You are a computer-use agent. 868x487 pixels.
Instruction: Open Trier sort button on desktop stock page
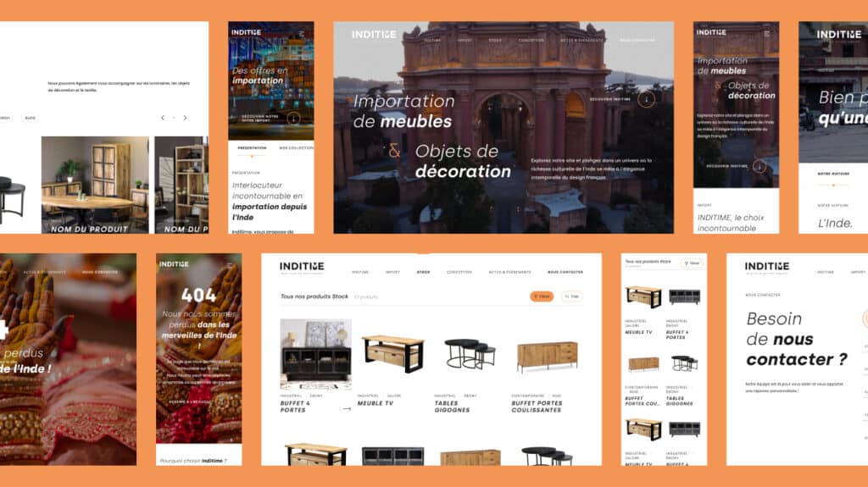coord(572,296)
